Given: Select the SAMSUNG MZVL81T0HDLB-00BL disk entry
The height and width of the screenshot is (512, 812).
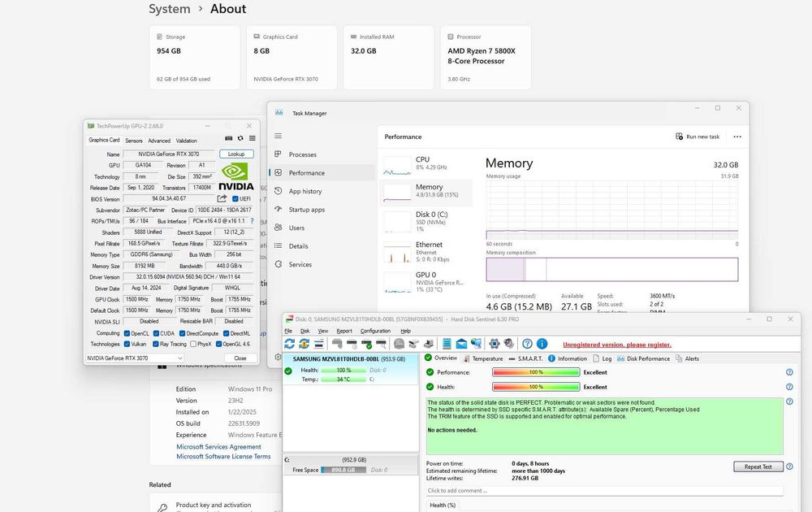Looking at the screenshot, I should (351, 369).
